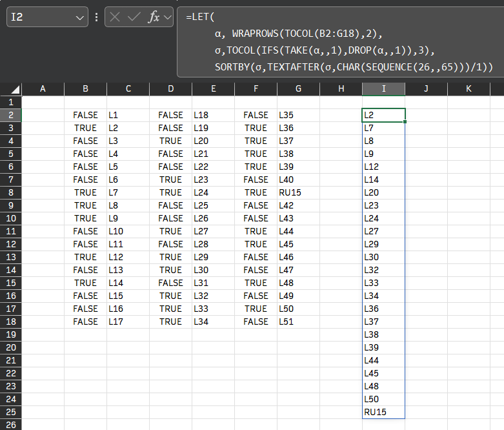
Task: Open the Name Box dropdown arrow
Action: [79, 17]
